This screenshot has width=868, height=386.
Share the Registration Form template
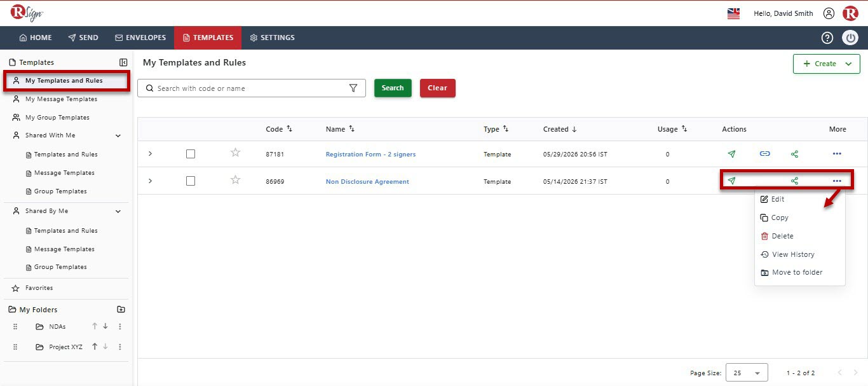click(794, 154)
